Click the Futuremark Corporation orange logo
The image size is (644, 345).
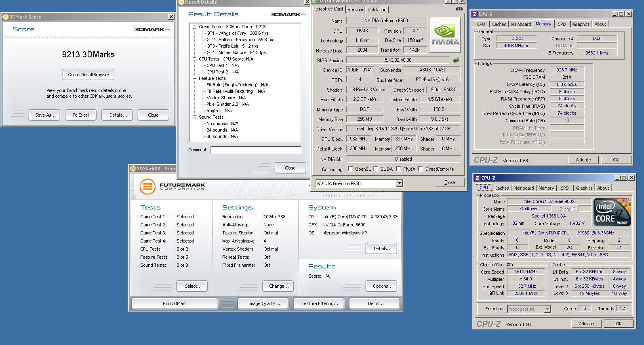point(147,187)
